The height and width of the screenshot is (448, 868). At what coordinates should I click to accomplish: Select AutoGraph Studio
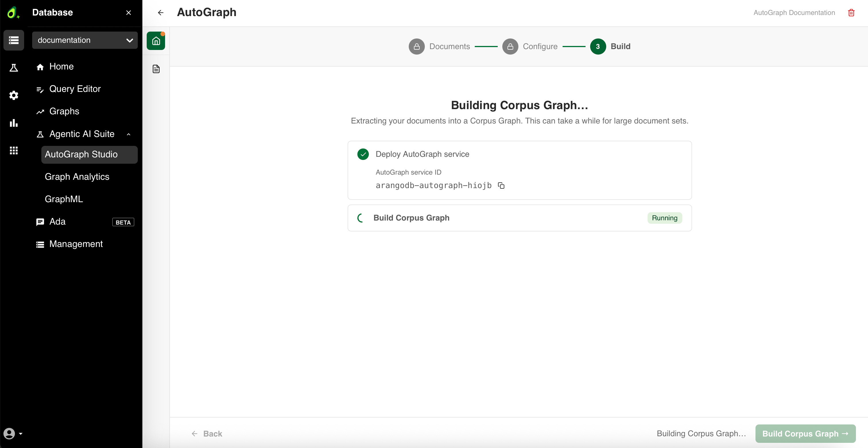tap(89, 155)
